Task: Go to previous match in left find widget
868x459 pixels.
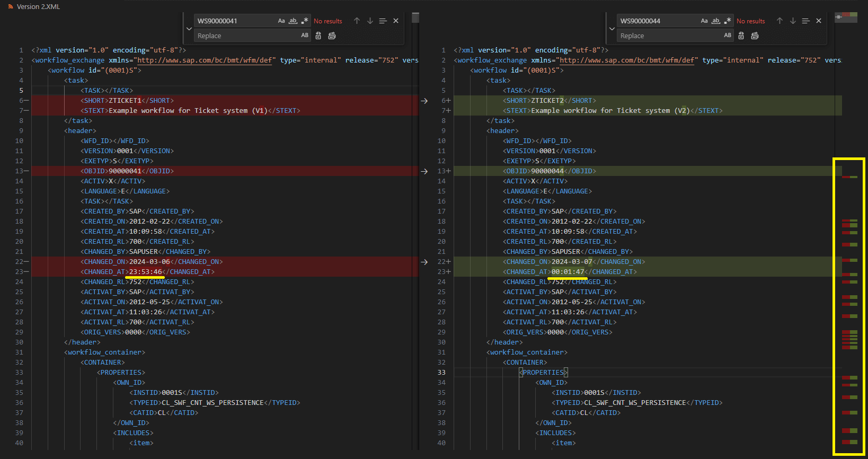Action: (x=357, y=21)
